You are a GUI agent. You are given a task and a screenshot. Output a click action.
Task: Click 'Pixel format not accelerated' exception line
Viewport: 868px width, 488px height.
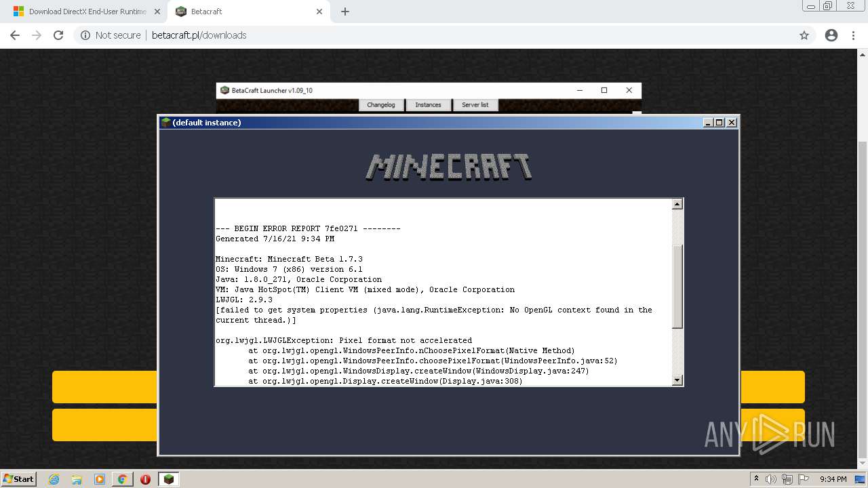(344, 340)
